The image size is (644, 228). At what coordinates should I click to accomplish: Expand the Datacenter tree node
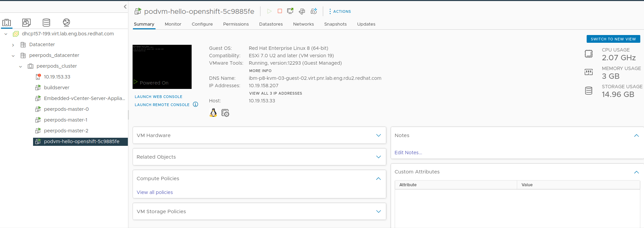point(13,45)
